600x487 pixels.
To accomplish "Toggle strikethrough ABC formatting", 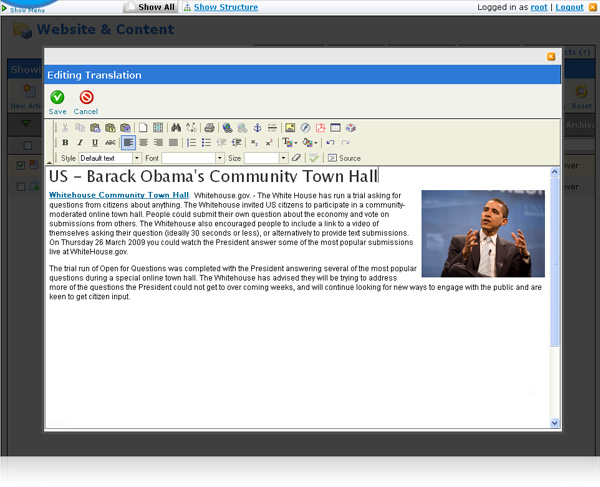I will [110, 143].
